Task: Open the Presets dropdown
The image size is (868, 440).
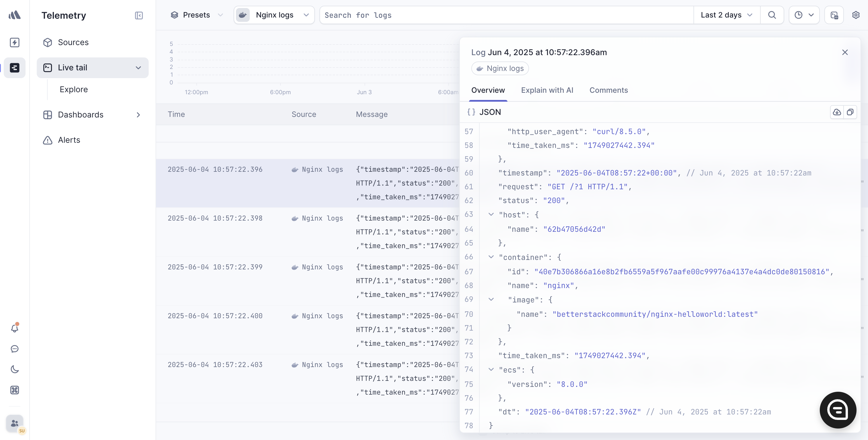Action: coord(197,15)
